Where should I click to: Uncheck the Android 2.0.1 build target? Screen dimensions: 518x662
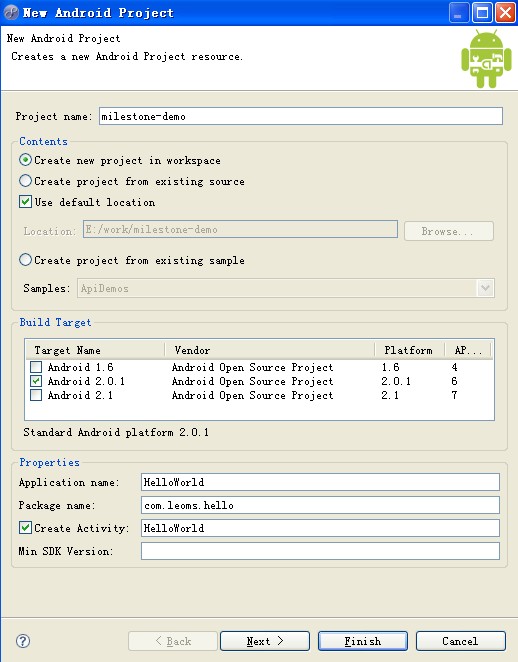[36, 381]
